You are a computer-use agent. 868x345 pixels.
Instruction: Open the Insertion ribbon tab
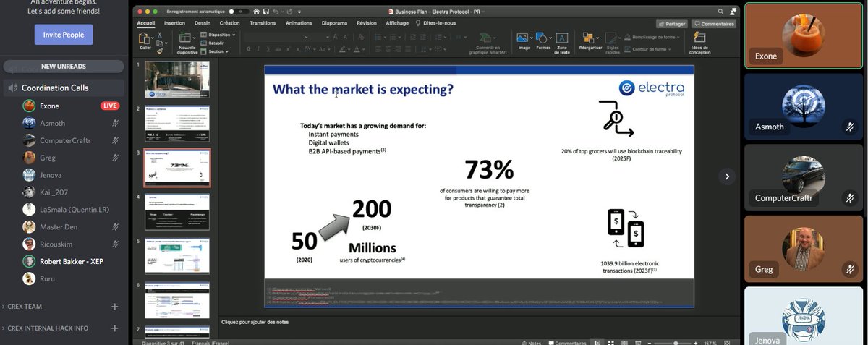click(x=174, y=23)
